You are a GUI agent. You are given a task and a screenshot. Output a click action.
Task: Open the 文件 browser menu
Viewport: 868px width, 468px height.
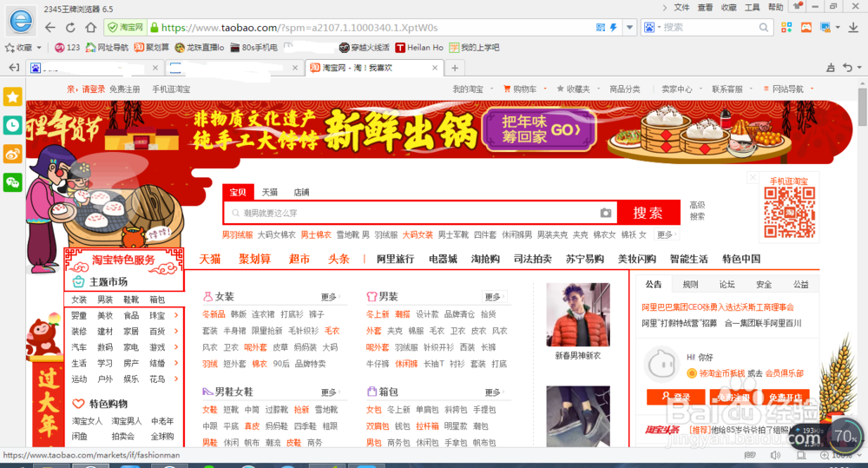(x=681, y=7)
